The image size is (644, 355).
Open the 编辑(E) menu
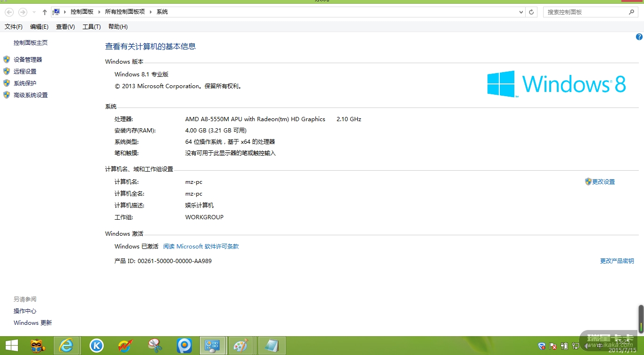click(x=39, y=27)
